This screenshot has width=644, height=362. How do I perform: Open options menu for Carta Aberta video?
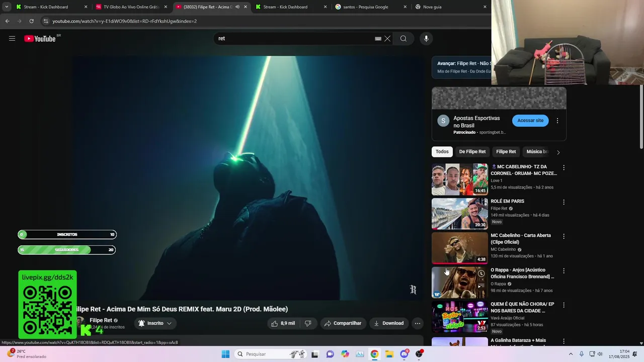point(563,236)
